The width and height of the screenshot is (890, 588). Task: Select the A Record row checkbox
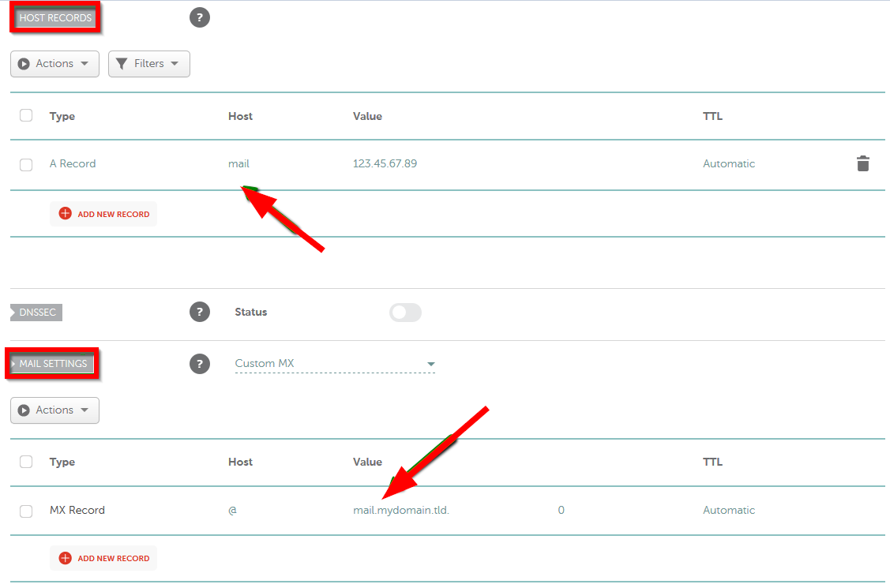(26, 164)
